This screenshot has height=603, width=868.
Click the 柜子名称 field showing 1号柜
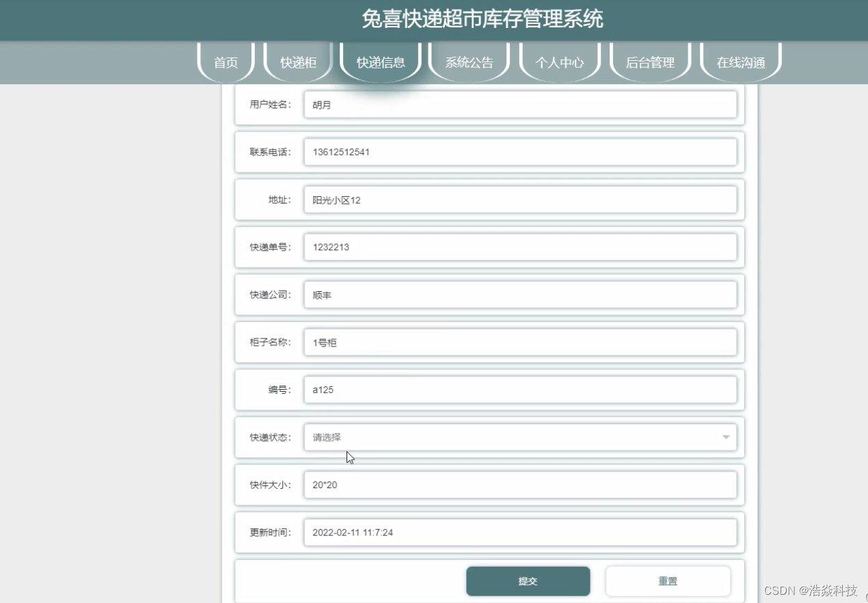pos(521,342)
